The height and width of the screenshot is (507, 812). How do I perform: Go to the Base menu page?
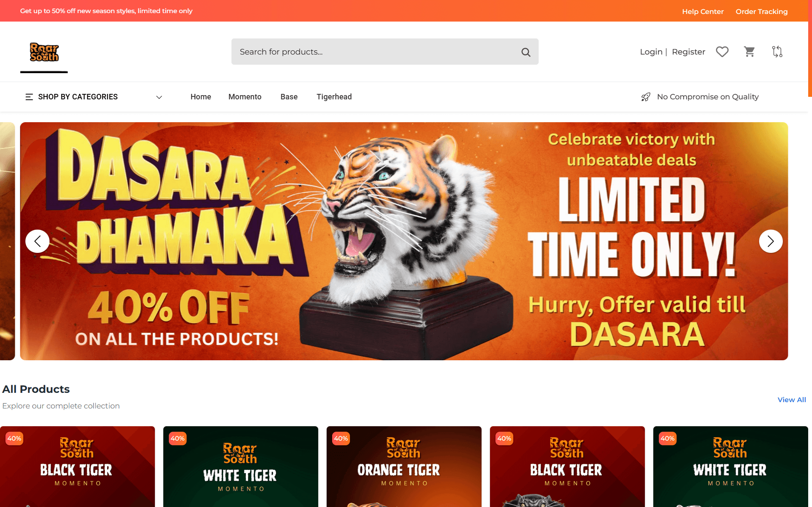coord(289,97)
